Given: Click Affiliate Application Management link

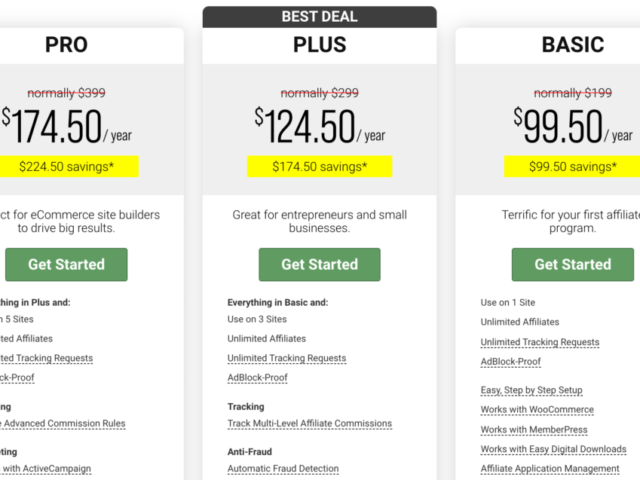Looking at the screenshot, I should [549, 468].
